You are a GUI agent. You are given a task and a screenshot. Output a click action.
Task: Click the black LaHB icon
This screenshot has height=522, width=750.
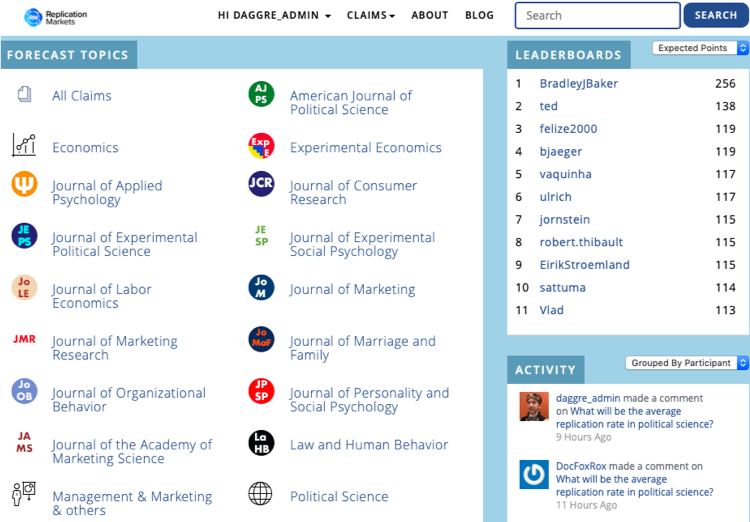pyautogui.click(x=261, y=443)
